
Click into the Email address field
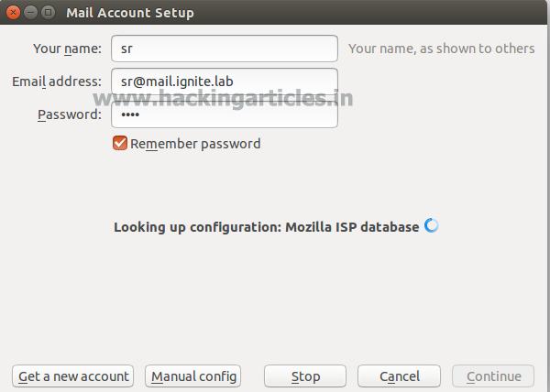pos(224,82)
